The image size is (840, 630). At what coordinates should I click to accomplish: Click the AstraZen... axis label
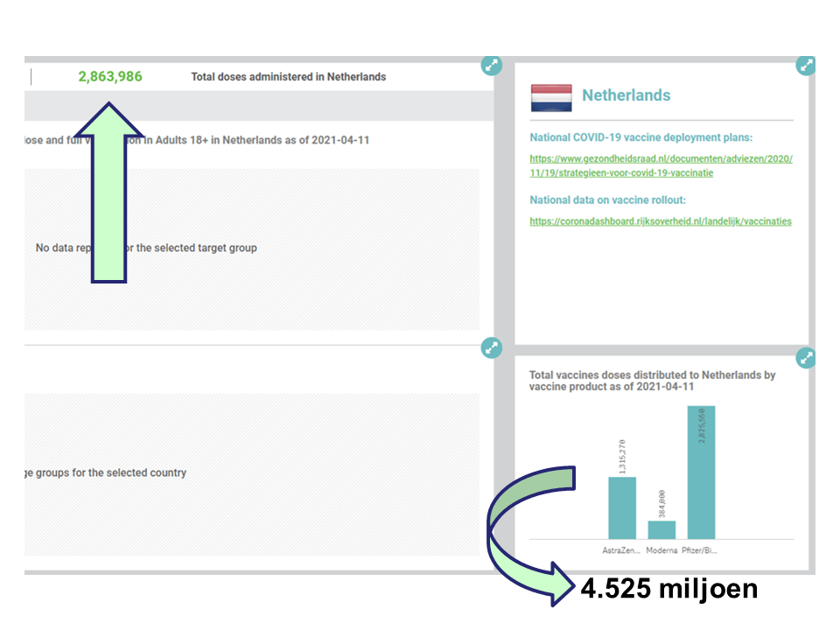[621, 551]
